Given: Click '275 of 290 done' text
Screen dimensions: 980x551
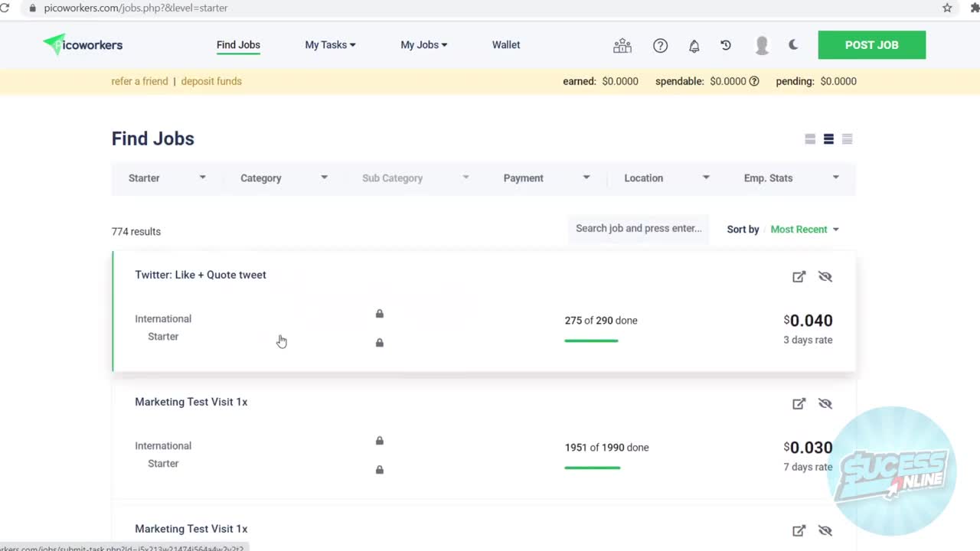Looking at the screenshot, I should pos(601,321).
